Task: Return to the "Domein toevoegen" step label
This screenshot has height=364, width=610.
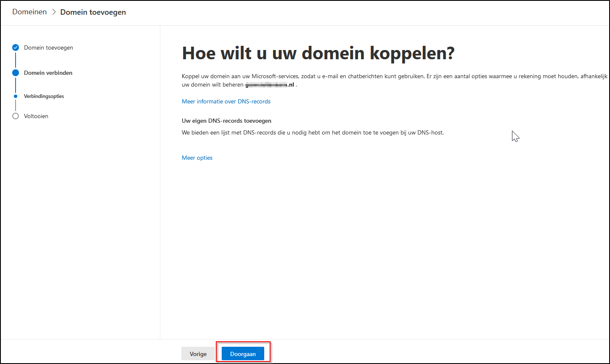Action: pos(48,47)
